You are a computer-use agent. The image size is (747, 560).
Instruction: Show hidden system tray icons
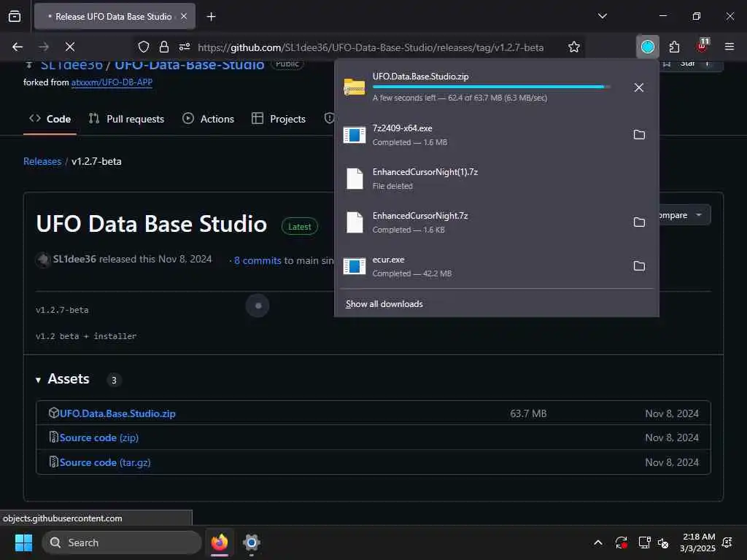[598, 542]
